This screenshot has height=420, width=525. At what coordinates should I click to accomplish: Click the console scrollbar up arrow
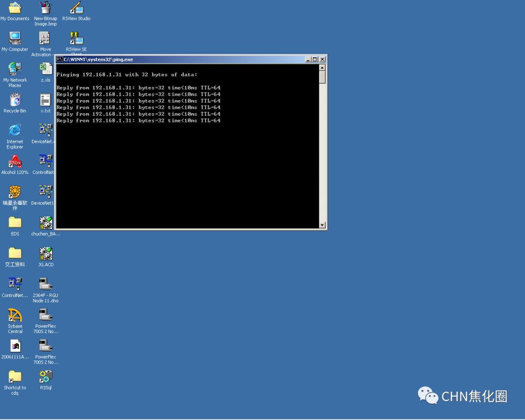coord(322,68)
